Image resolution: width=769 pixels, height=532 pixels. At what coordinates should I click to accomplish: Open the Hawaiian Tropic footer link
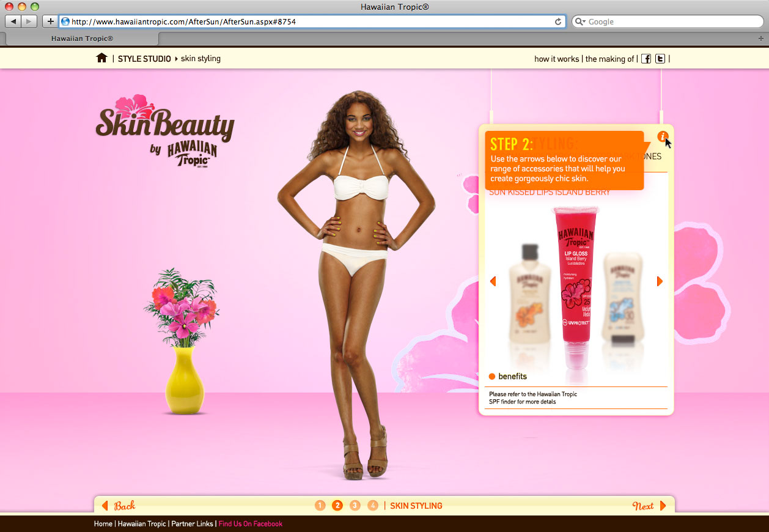(142, 524)
